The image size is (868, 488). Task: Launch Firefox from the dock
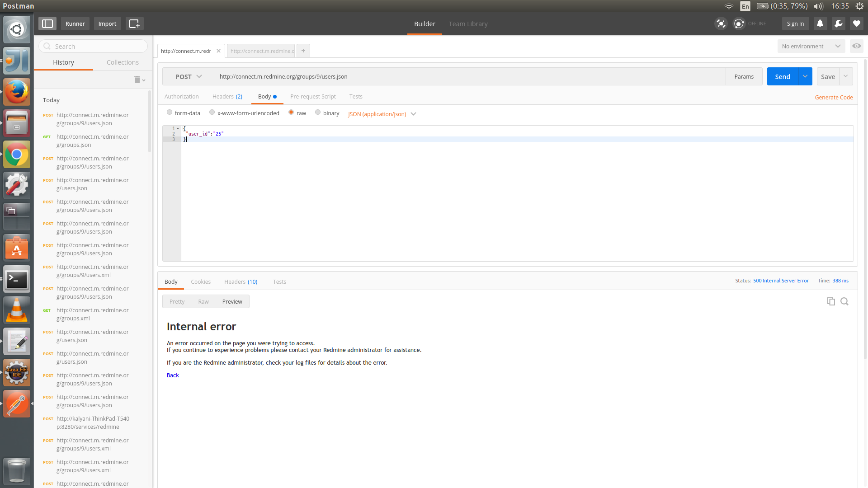[17, 92]
